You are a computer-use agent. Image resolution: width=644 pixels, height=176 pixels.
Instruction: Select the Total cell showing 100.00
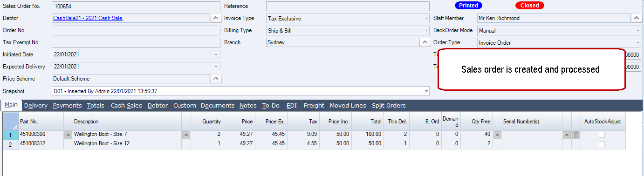pos(367,135)
